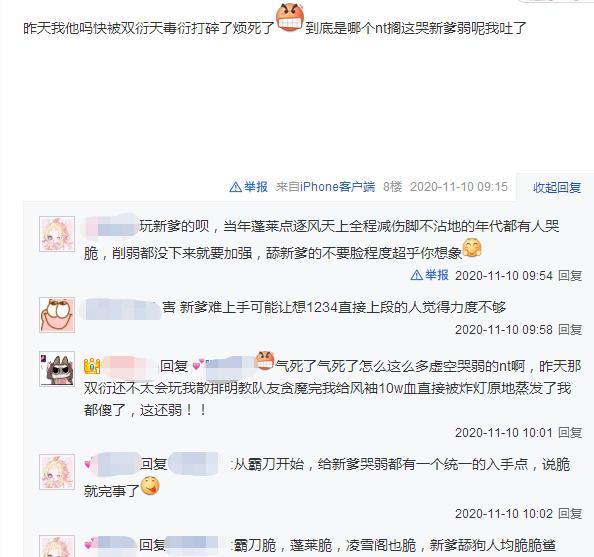Open the first commenter's blonde anime avatar
The width and height of the screenshot is (594, 557).
coord(57,234)
